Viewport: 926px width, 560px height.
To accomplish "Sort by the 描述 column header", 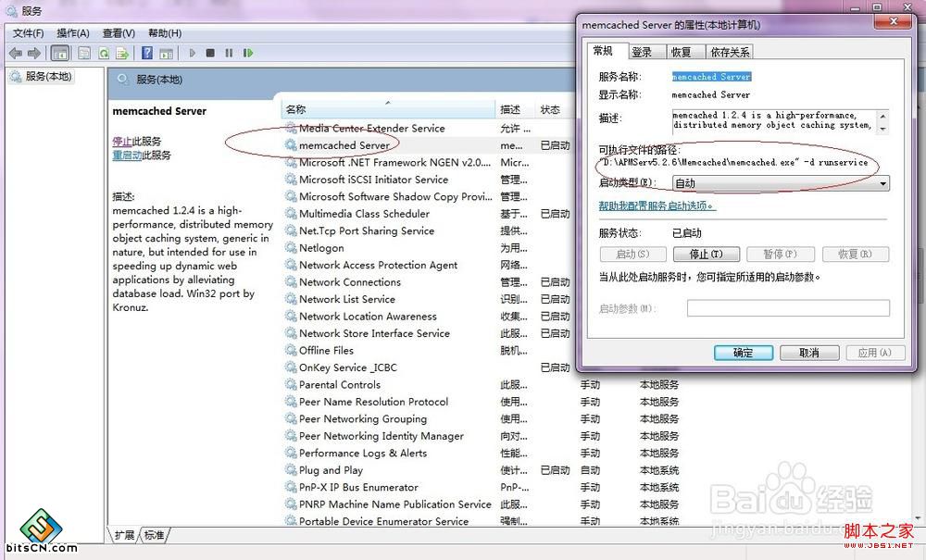I will coord(516,109).
